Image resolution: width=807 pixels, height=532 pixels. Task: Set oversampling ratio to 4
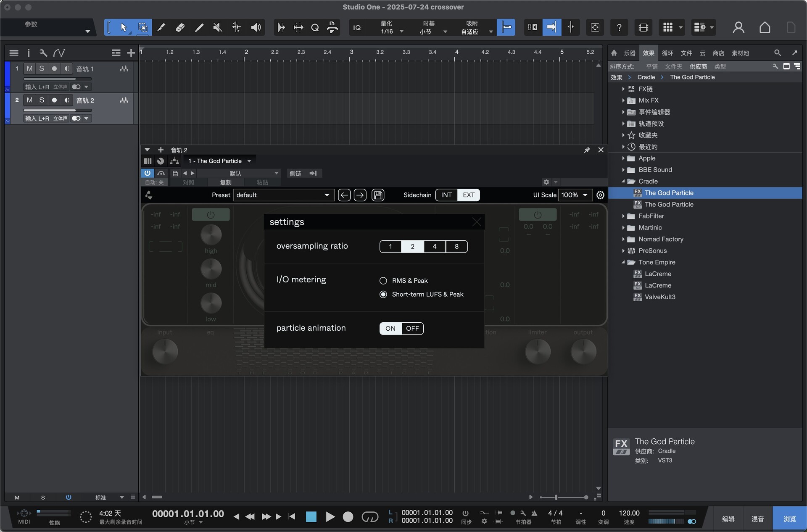(435, 247)
